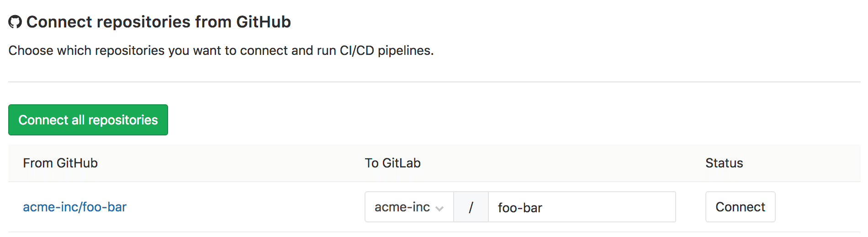
Task: Open the acme-inc namespace dropdown
Action: (409, 207)
